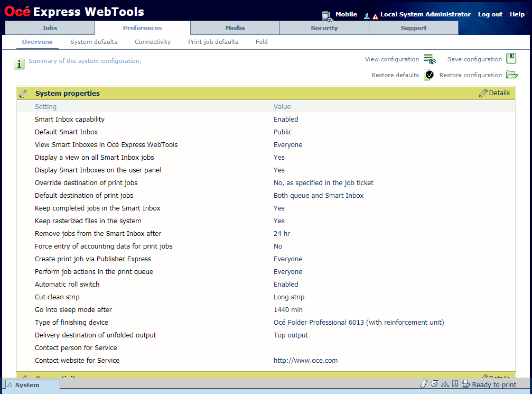Click the green info icon beside summary
Viewport: 532px width, 394px height.
(19, 64)
